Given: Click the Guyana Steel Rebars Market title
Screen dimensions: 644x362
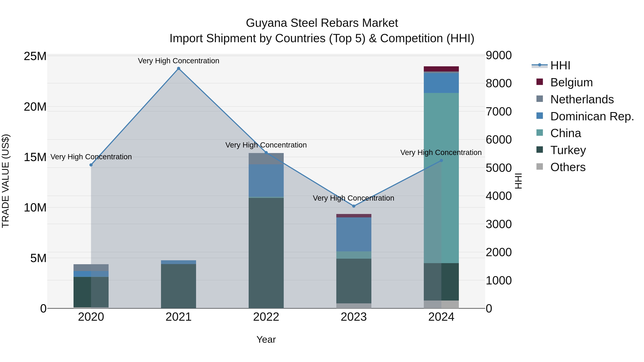Looking at the screenshot, I should tap(322, 23).
